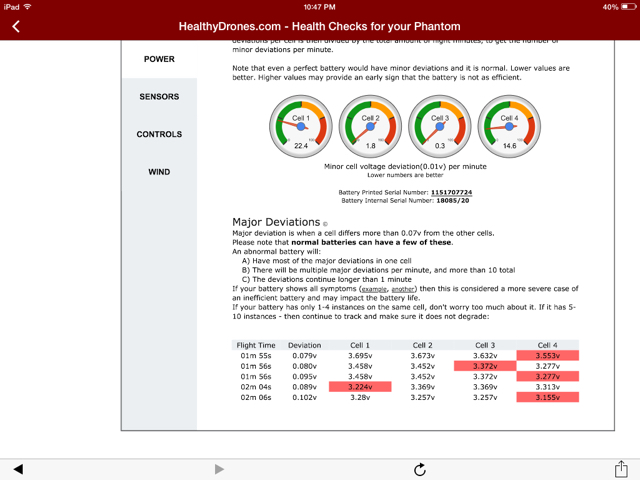This screenshot has height=480, width=640.
Task: Click deviation value 0.095v
Action: (304, 377)
